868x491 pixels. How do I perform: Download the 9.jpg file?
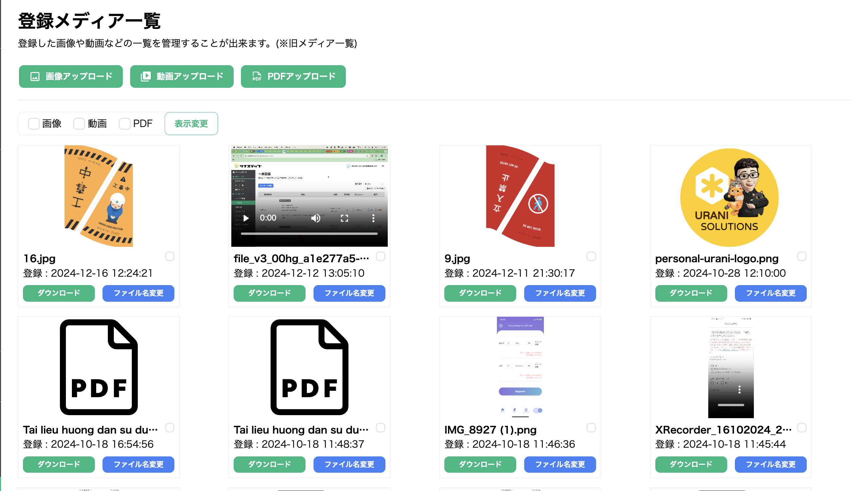click(x=480, y=293)
